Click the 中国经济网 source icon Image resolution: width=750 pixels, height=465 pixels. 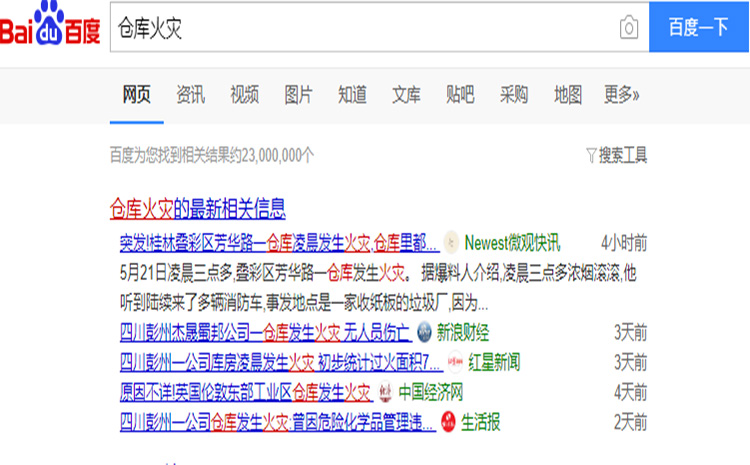(386, 392)
